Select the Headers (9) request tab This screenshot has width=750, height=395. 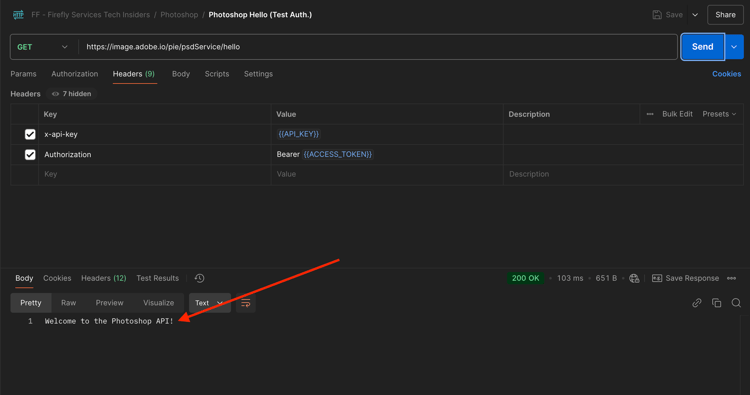click(x=134, y=74)
